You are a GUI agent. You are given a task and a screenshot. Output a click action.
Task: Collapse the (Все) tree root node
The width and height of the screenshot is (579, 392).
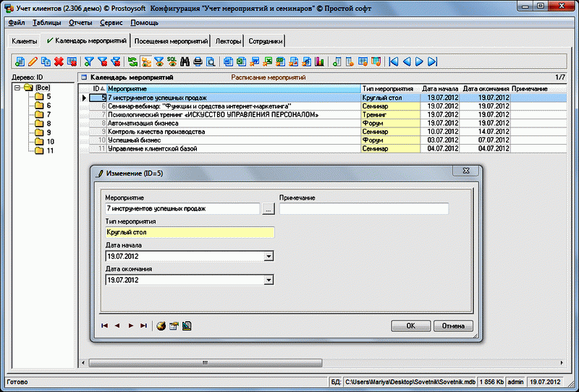point(17,88)
